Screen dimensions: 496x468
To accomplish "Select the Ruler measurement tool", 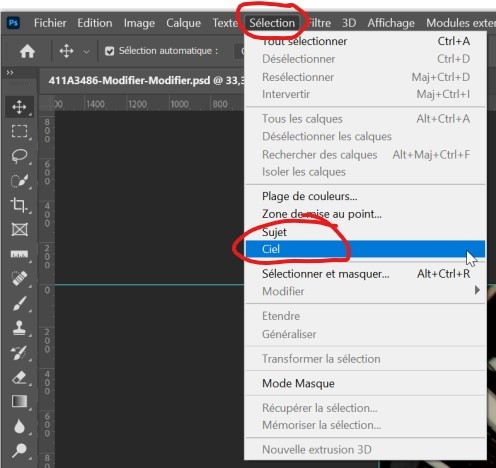I will [19, 254].
